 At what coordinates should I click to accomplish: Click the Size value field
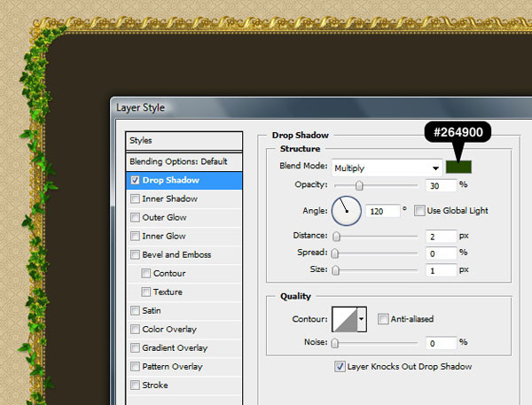pos(441,270)
